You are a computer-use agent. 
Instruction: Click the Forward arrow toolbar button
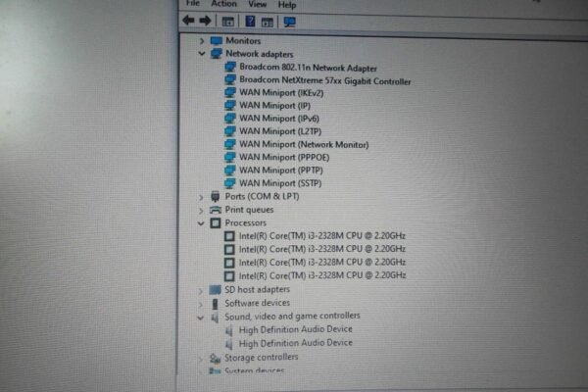click(x=205, y=21)
